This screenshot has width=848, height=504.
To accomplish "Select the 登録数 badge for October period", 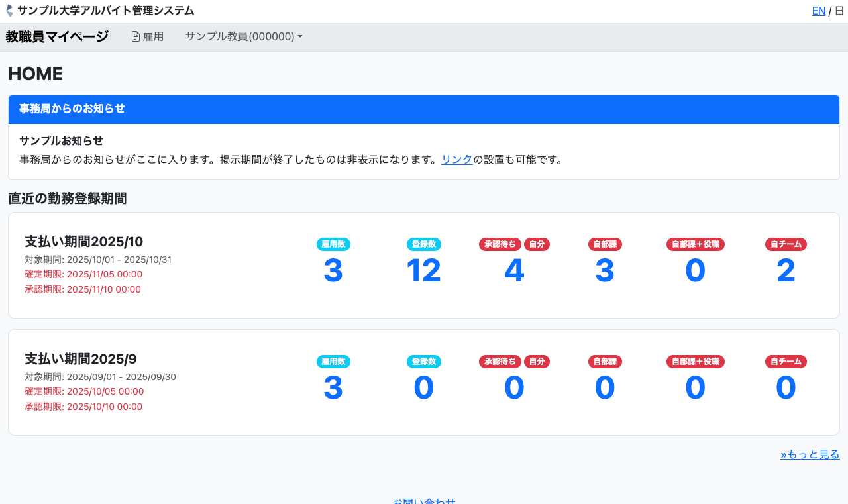I will [423, 244].
